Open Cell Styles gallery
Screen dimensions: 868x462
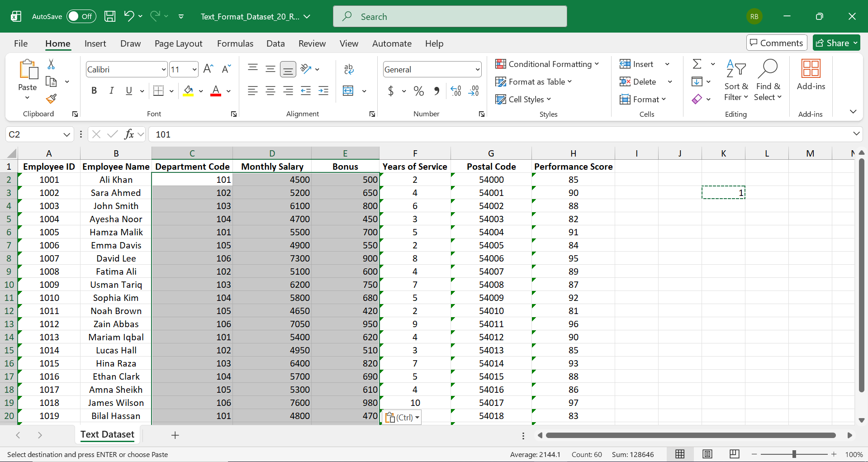tap(523, 100)
